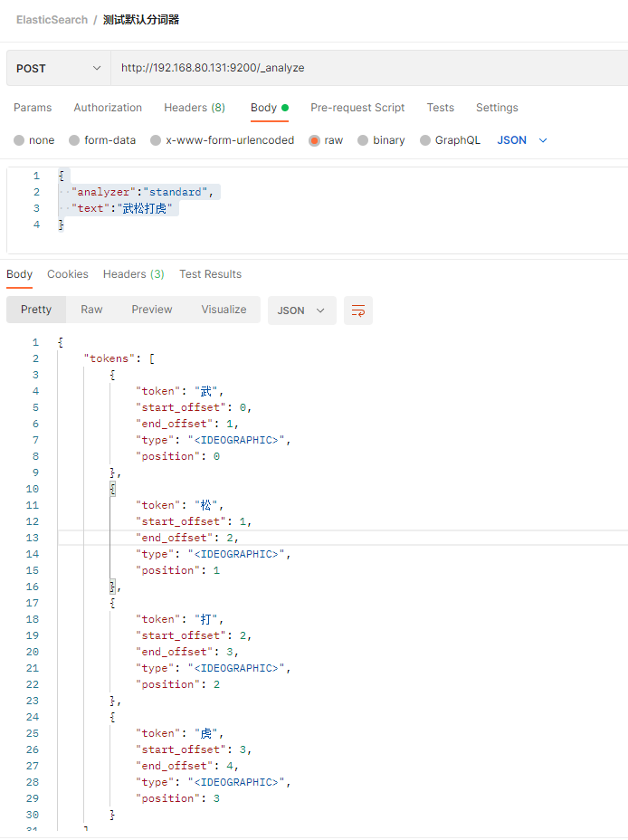Click the opening brace at response line 10
Viewport: 628px width, 840px height.
112,489
